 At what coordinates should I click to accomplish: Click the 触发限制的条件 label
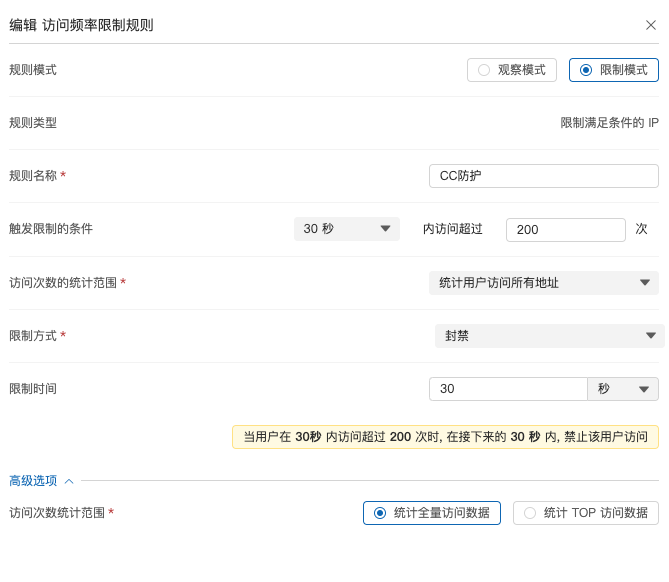click(x=51, y=229)
